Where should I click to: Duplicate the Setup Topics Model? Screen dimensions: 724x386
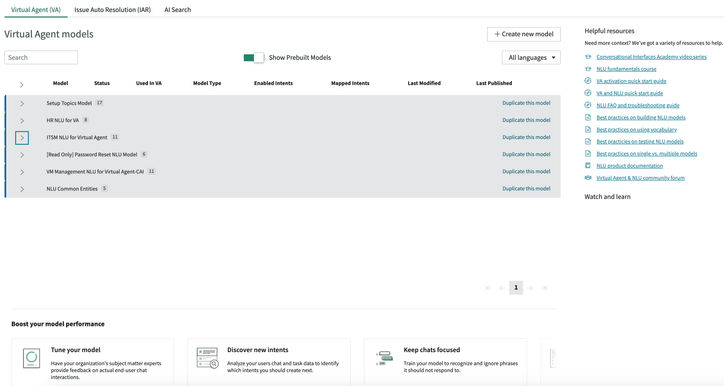526,103
